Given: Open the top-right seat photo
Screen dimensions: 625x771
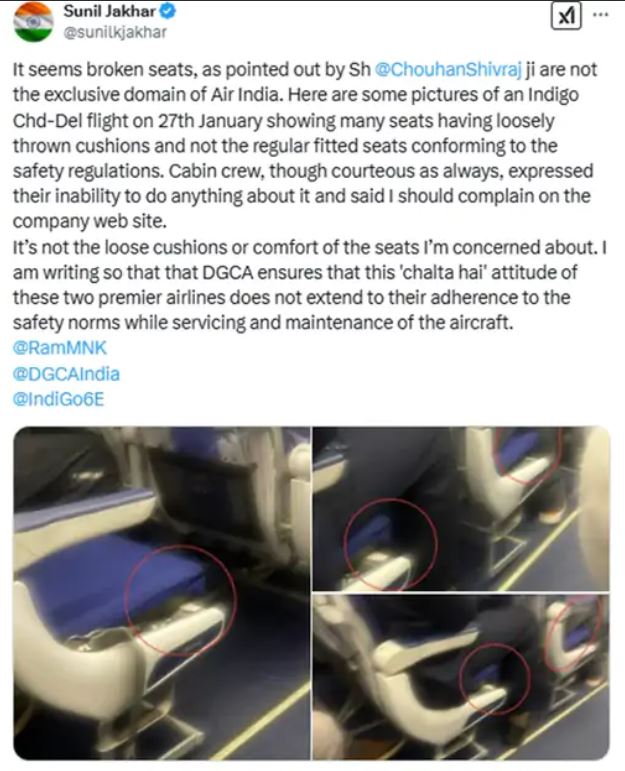Looking at the screenshot, I should point(461,508).
